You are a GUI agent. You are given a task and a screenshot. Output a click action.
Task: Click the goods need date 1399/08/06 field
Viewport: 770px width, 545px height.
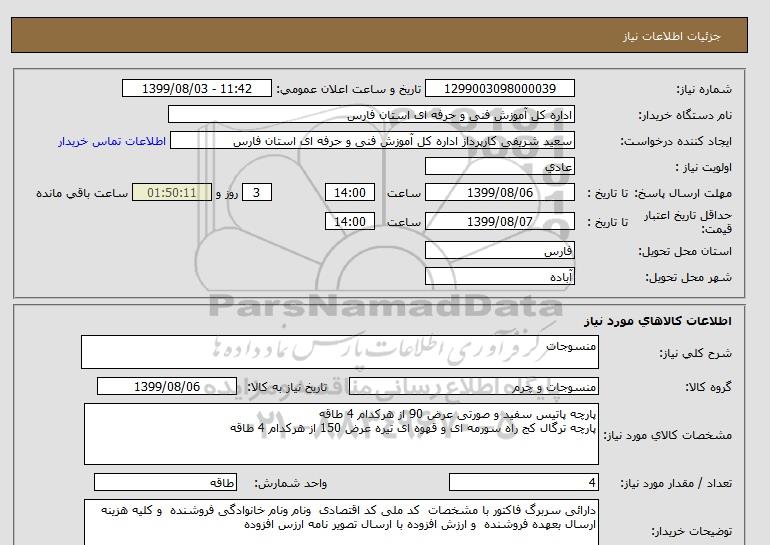click(x=167, y=386)
